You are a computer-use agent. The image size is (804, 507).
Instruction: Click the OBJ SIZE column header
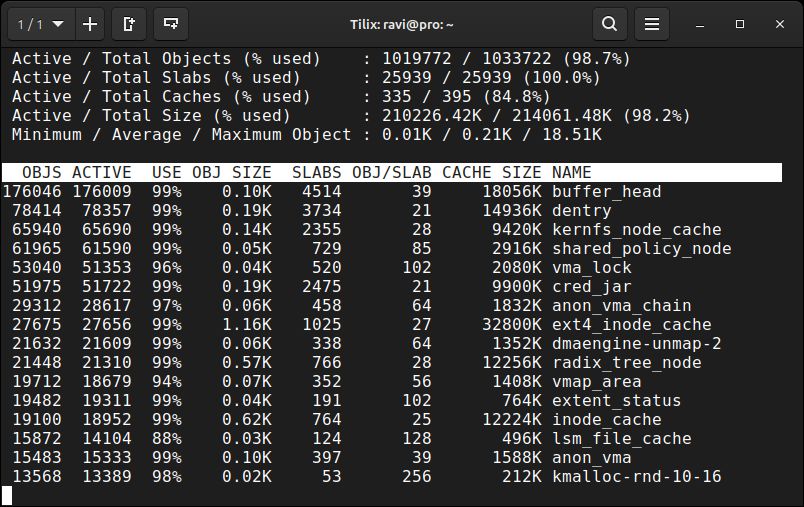pos(232,172)
